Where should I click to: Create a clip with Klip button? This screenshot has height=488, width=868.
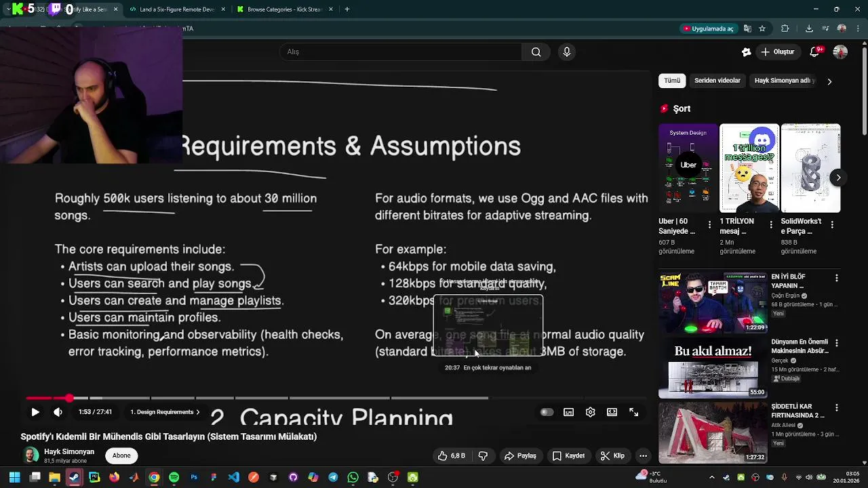coord(612,456)
